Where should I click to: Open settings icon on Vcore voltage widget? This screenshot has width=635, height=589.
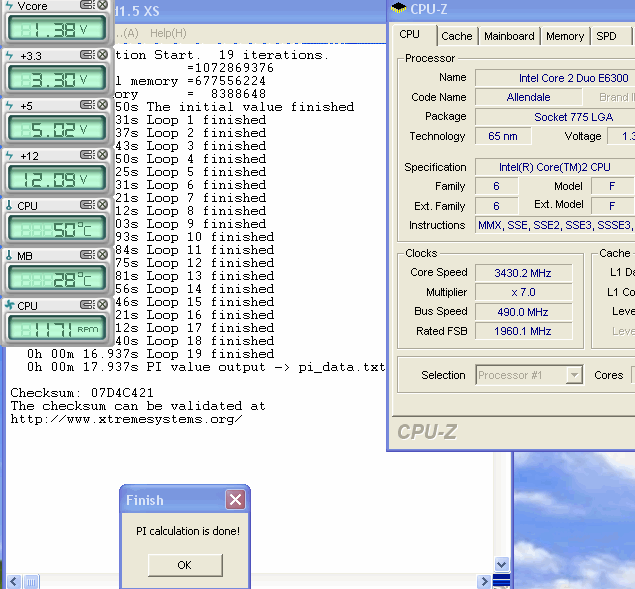pos(86,6)
